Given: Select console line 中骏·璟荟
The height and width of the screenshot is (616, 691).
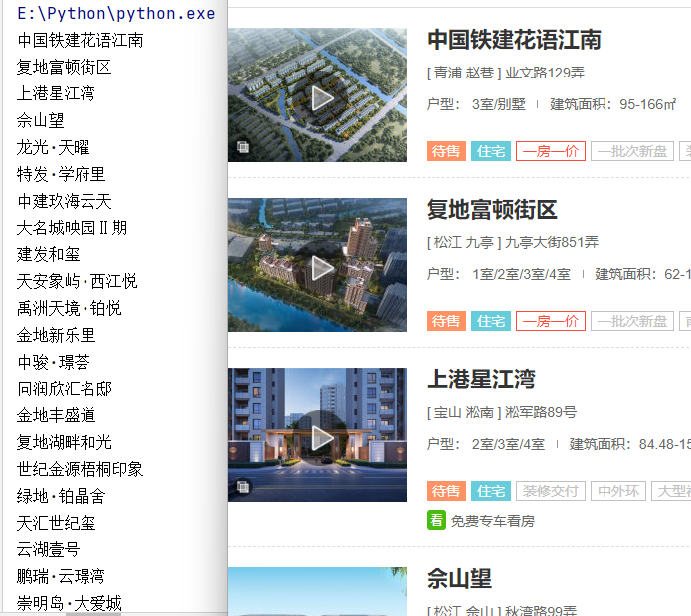Looking at the screenshot, I should tap(54, 363).
